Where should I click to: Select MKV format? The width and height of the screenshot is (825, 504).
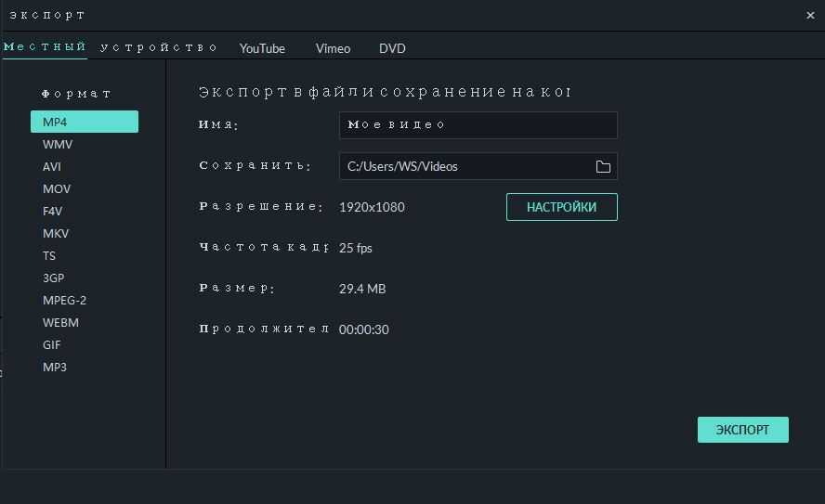56,234
